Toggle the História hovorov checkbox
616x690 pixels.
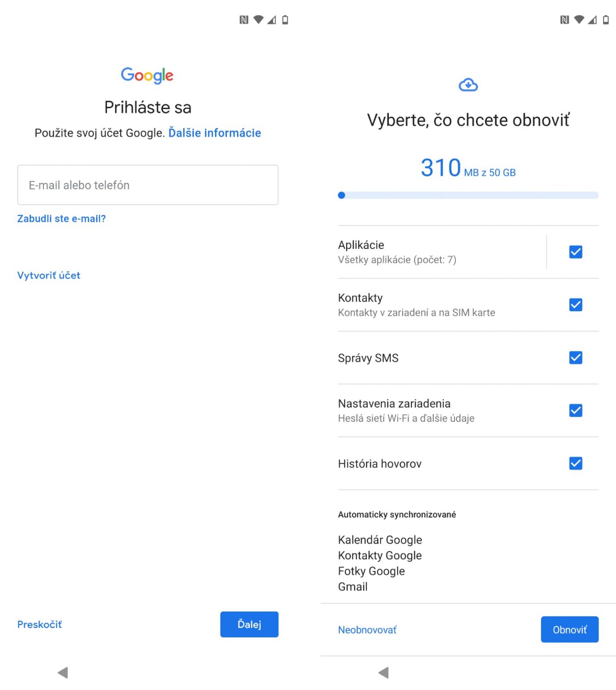coord(576,463)
